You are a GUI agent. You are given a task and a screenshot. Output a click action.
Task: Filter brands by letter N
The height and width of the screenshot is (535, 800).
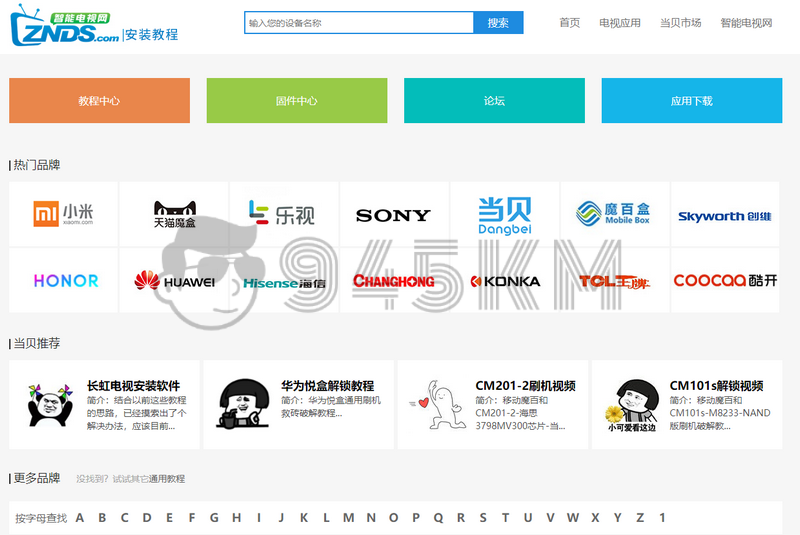click(x=371, y=518)
